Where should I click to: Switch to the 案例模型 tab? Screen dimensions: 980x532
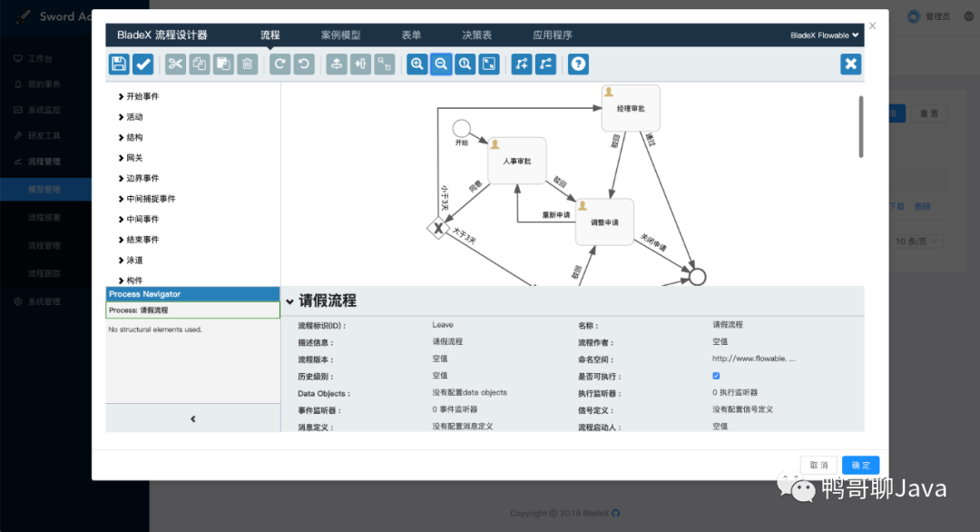[340, 35]
